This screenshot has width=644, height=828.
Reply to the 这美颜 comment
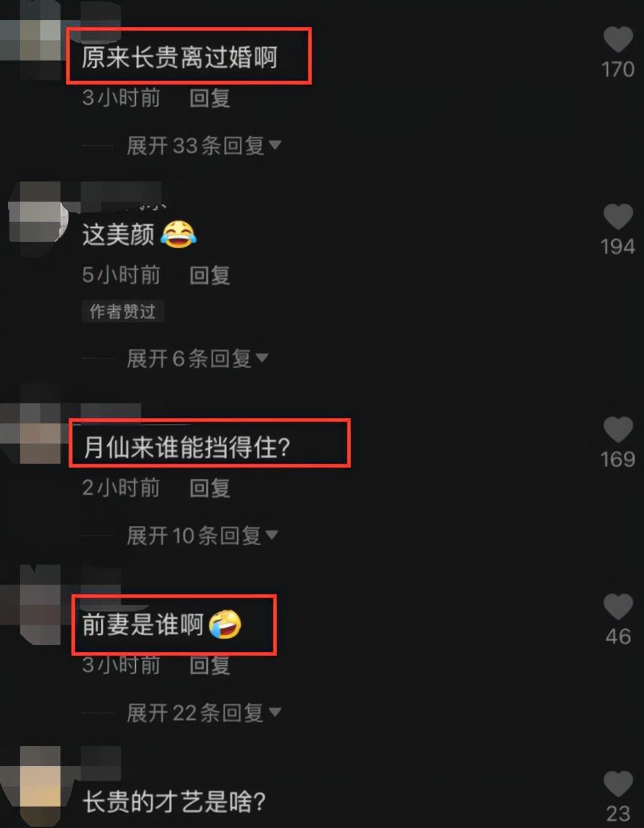pyautogui.click(x=210, y=275)
